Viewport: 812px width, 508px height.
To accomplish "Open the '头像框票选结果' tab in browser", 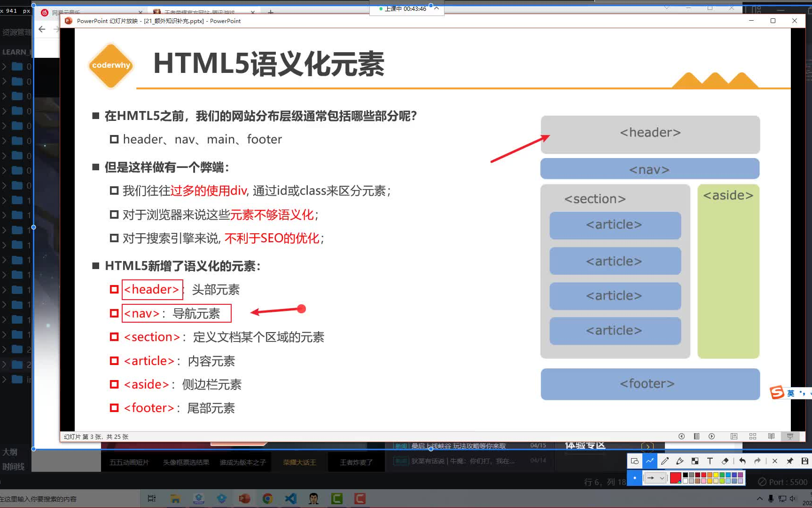I will 186,462.
